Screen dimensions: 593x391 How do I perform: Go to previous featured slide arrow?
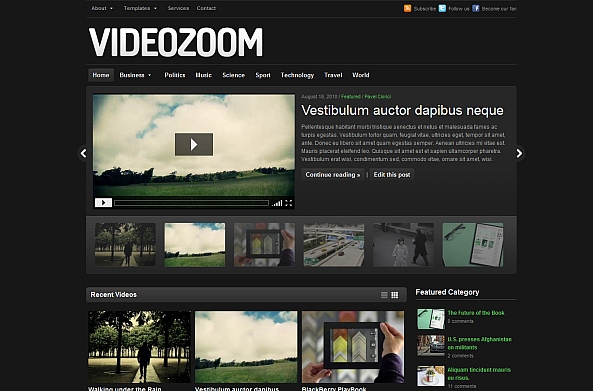(x=84, y=153)
